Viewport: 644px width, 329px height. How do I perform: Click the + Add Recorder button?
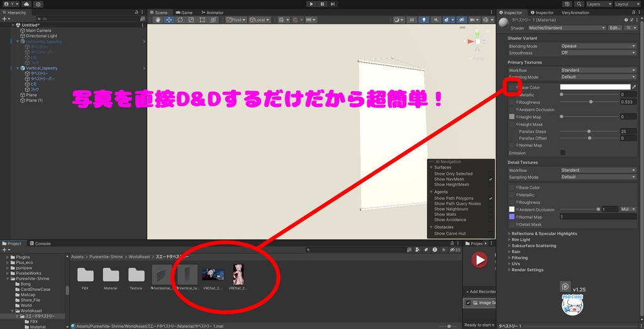(x=481, y=292)
